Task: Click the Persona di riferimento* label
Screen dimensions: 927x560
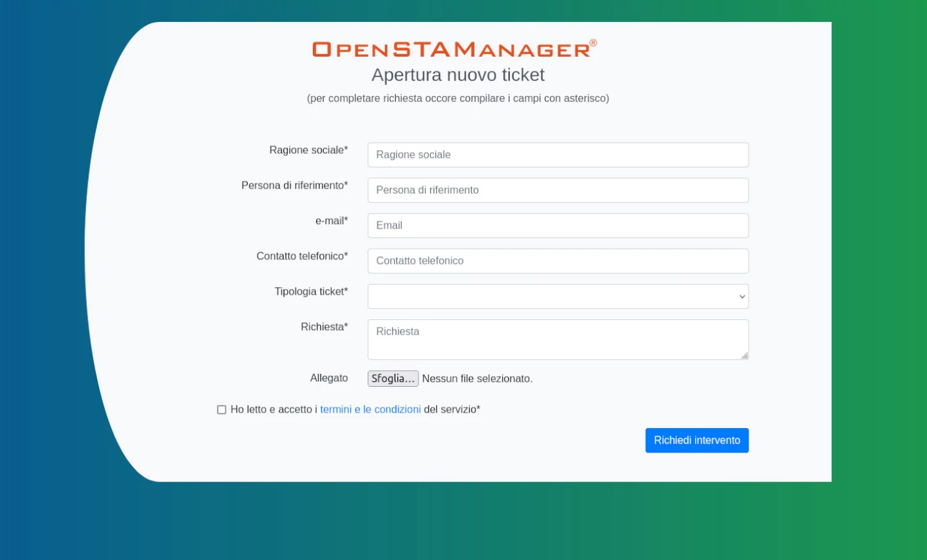Action: [x=294, y=185]
